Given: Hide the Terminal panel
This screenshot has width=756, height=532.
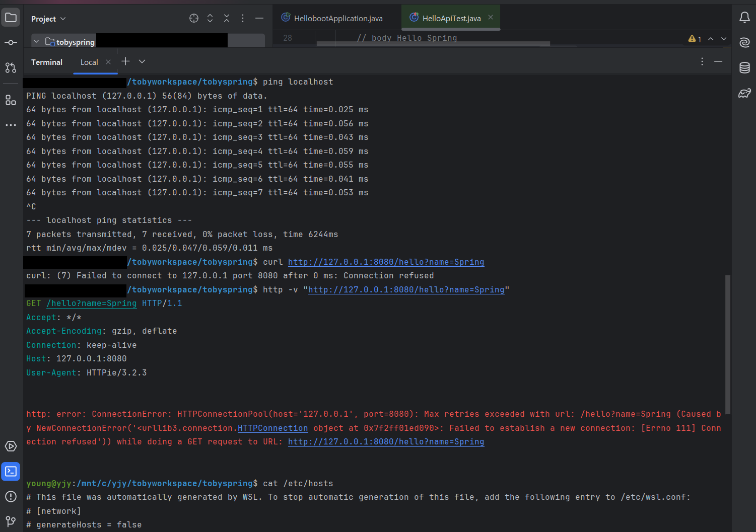Looking at the screenshot, I should coord(718,61).
